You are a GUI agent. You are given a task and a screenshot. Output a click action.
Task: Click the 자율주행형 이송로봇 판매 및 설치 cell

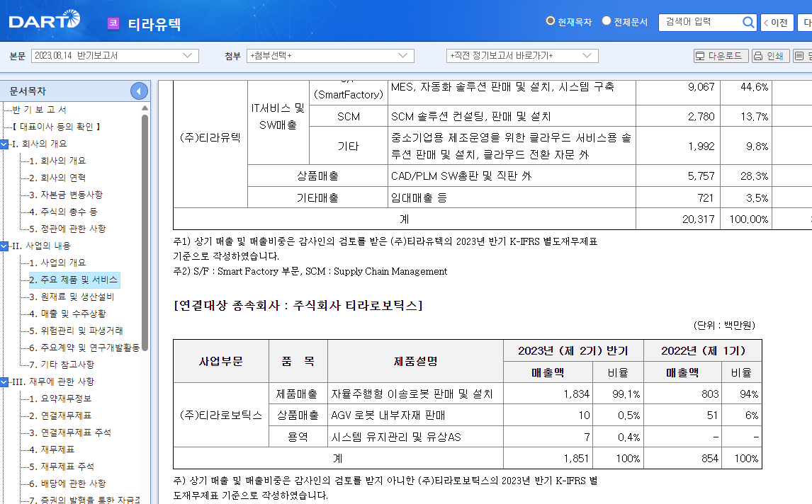pos(415,394)
